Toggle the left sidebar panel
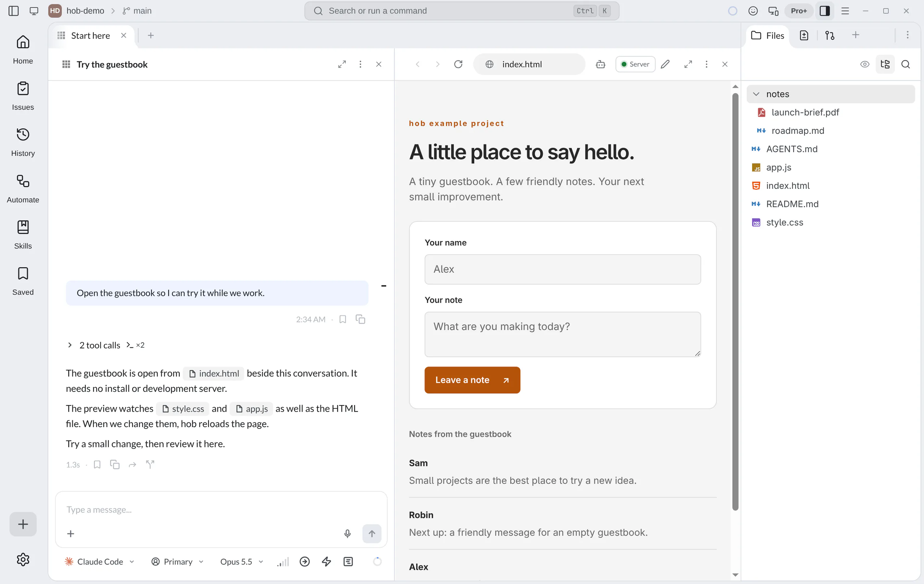Screen dimensions: 924x584 click(13, 11)
